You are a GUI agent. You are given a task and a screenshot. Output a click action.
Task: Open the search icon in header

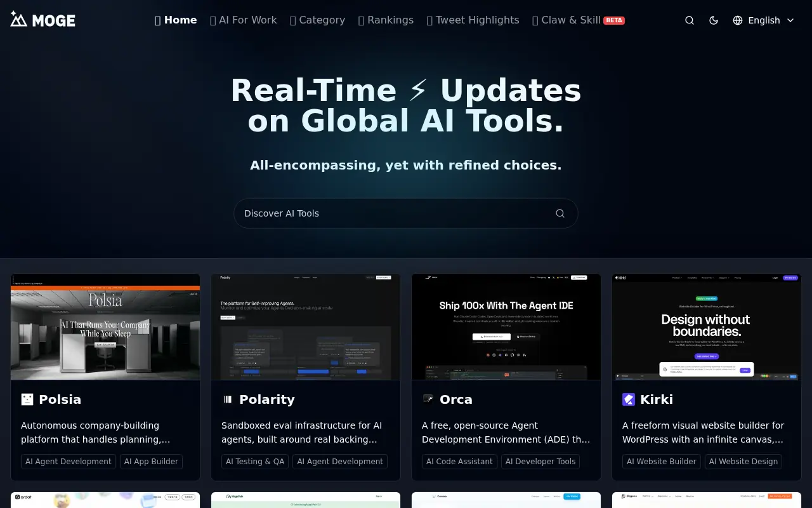[690, 20]
